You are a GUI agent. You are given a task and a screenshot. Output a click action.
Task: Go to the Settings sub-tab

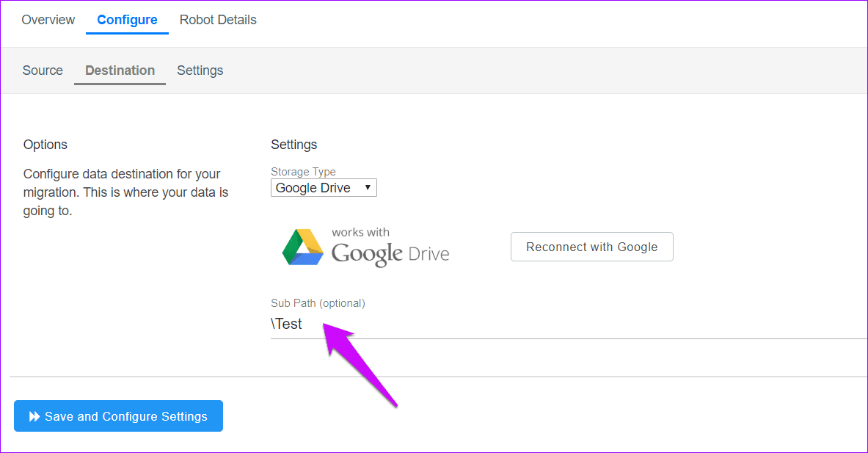tap(200, 70)
